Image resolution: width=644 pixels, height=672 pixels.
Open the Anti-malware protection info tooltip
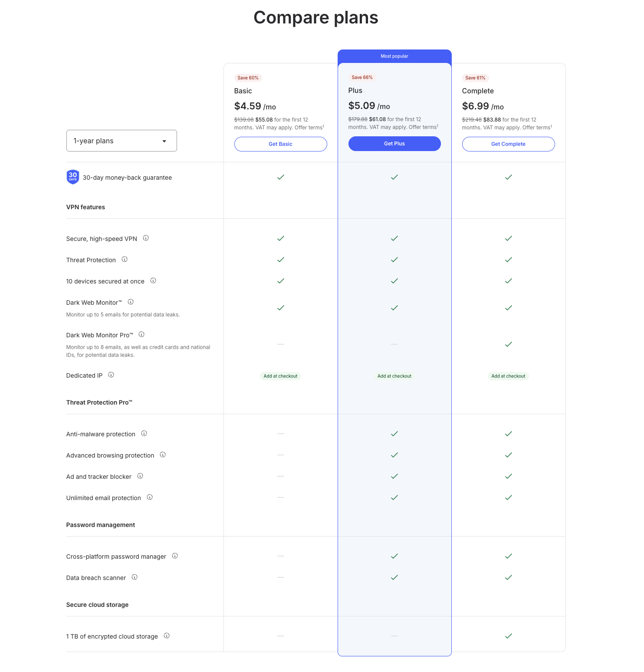[144, 433]
